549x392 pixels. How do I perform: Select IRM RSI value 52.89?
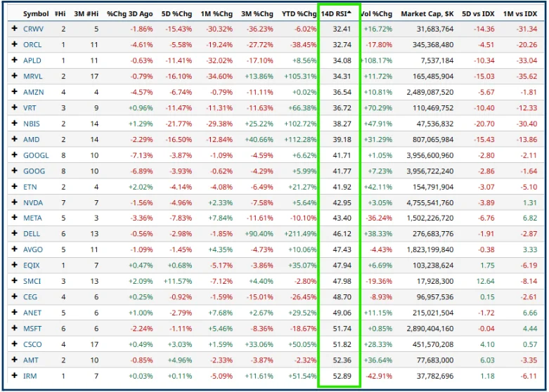[342, 376]
